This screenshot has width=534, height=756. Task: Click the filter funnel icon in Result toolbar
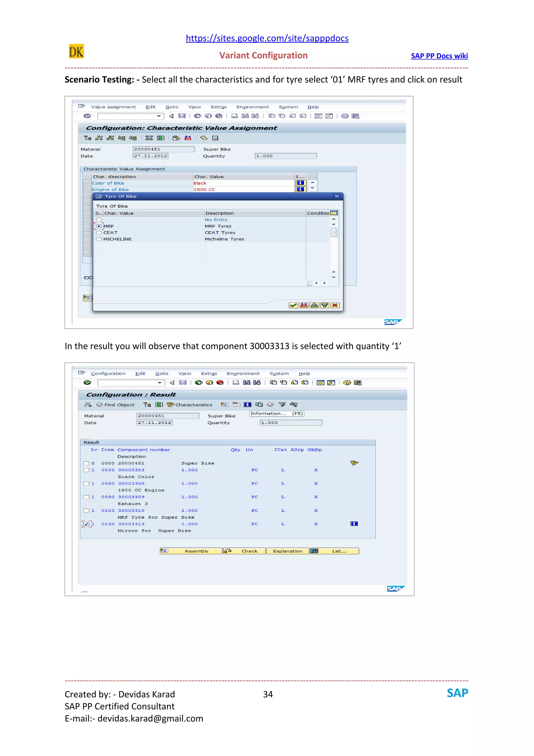coord(282,405)
